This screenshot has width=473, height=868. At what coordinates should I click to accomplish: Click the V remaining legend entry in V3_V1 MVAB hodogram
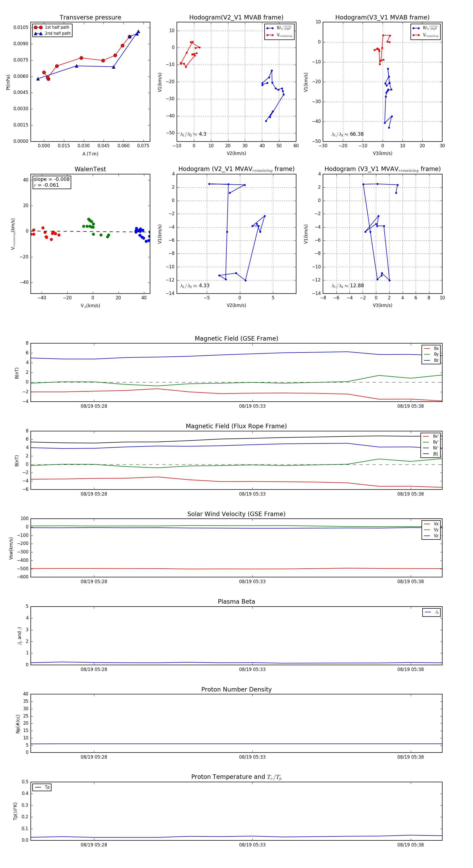point(425,35)
